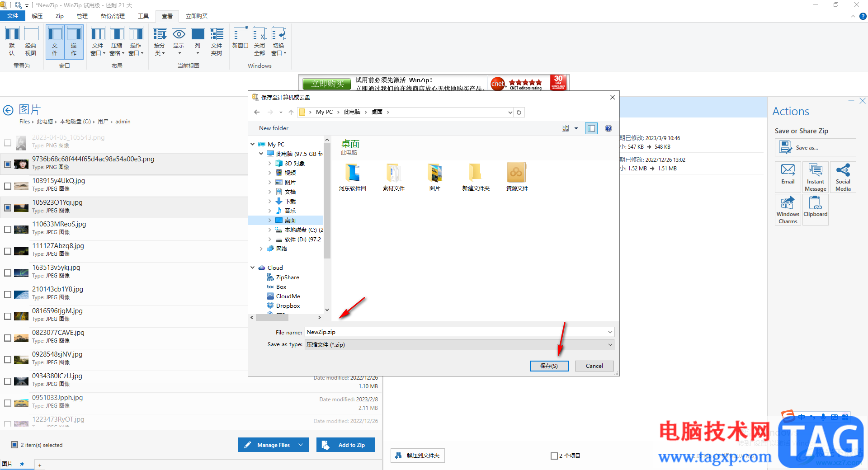Switch to the 解压 ribbon tab
The image size is (868, 470).
click(37, 16)
